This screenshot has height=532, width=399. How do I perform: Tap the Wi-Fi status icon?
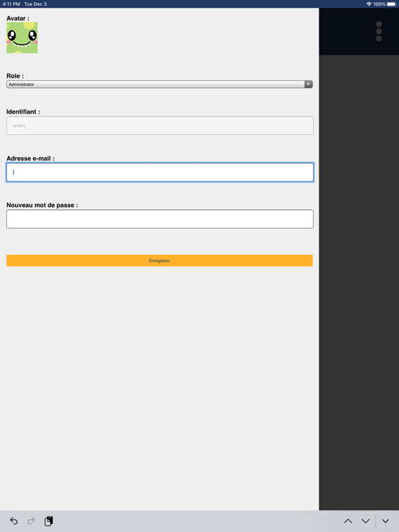tap(369, 4)
